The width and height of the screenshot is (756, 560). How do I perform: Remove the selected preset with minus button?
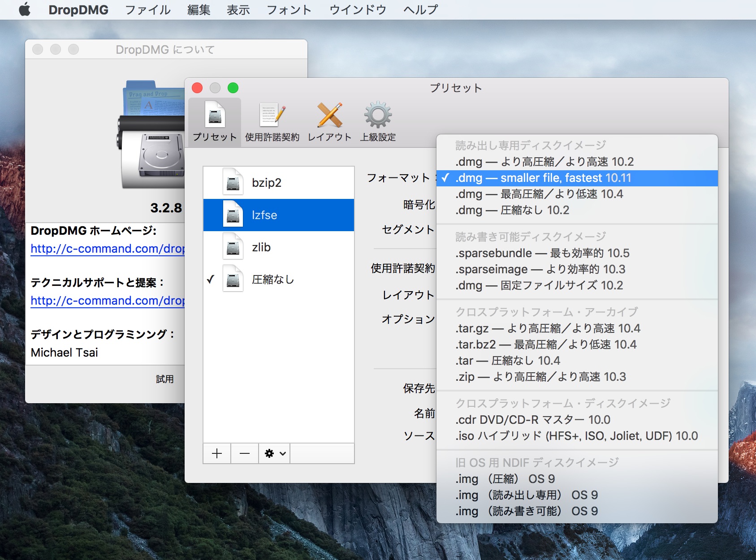[x=245, y=453]
